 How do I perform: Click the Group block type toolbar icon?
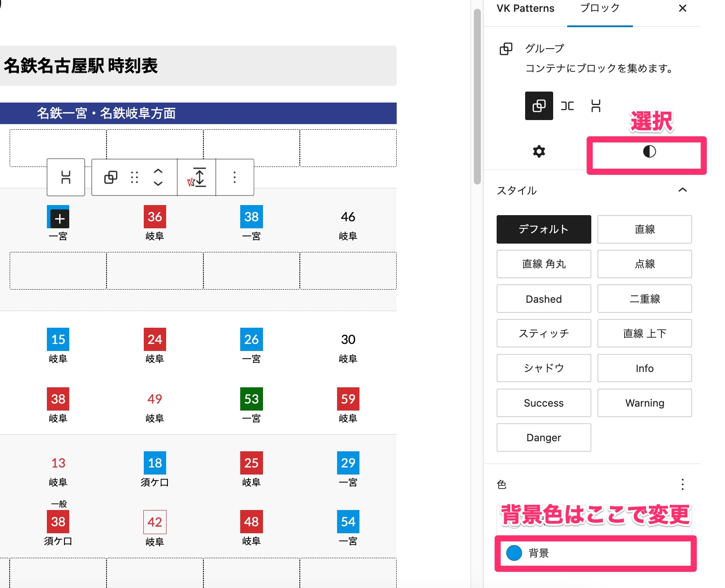110,177
